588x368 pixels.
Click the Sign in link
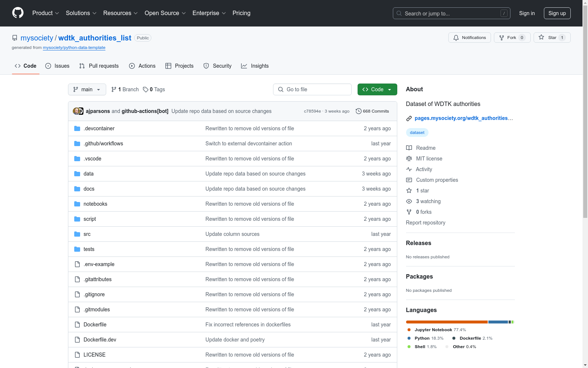(x=527, y=13)
